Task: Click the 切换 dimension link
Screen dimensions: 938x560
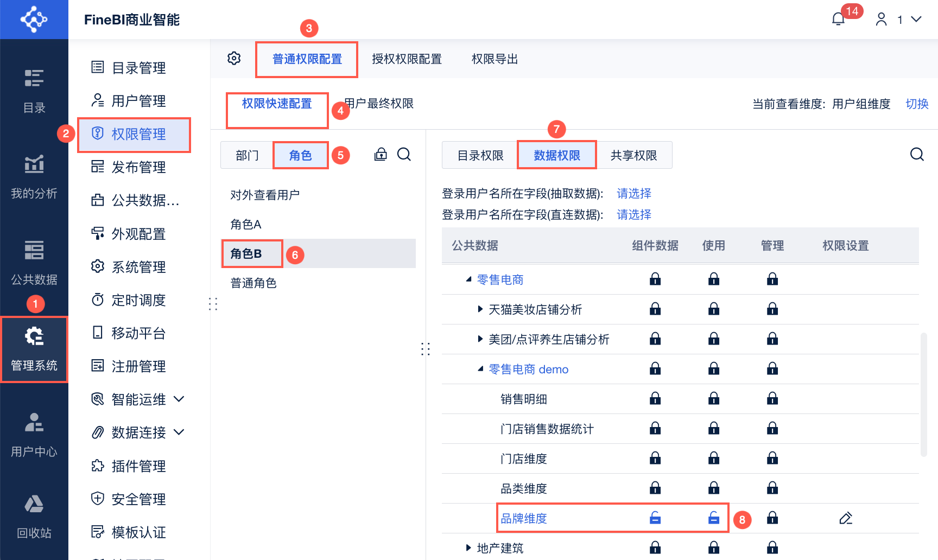Action: coord(917,104)
